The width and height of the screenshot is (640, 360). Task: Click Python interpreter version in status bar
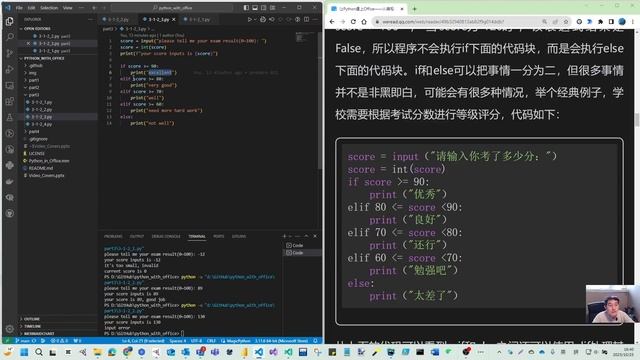(x=281, y=341)
